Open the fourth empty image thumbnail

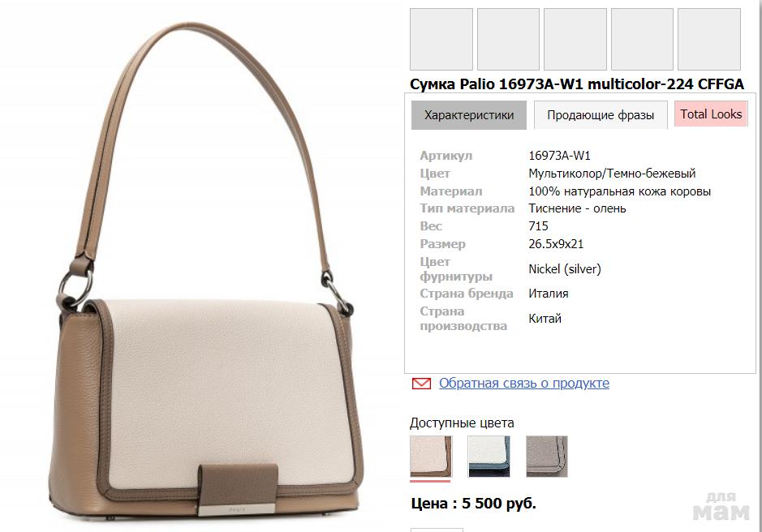(642, 40)
